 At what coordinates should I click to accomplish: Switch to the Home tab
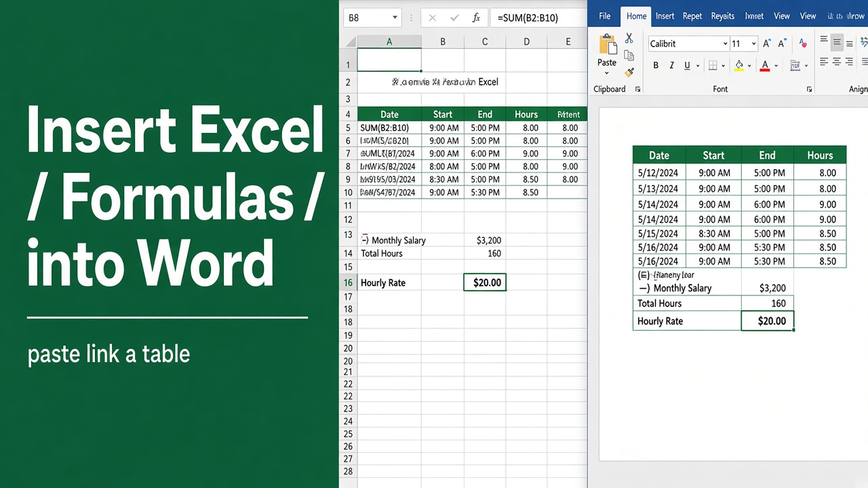[636, 16]
